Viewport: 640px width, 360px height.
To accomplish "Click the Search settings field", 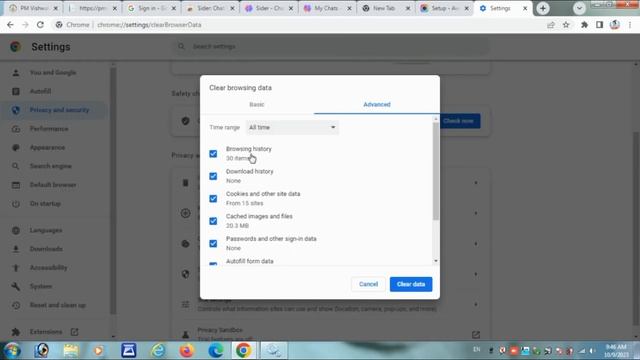I will tap(331, 47).
